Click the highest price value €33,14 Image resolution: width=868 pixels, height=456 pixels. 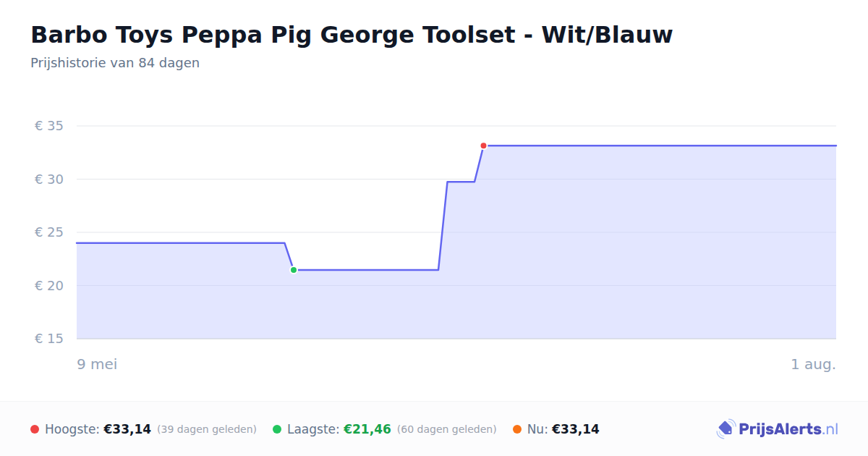pyautogui.click(x=127, y=429)
